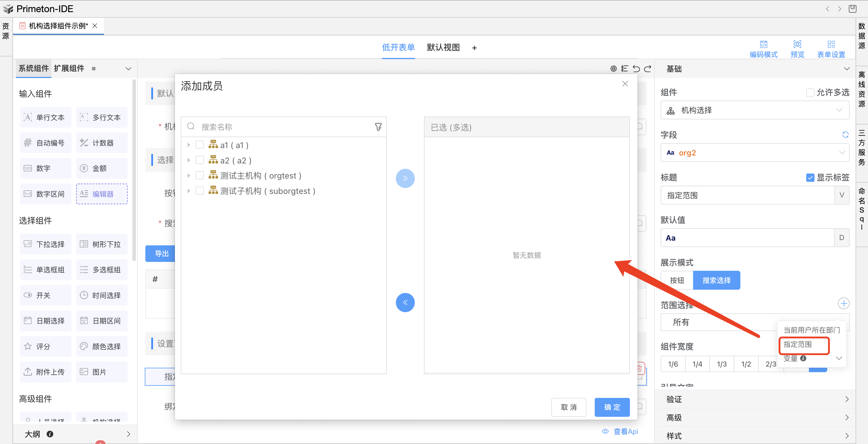Open the 机构选择 component dropdown

coord(755,110)
